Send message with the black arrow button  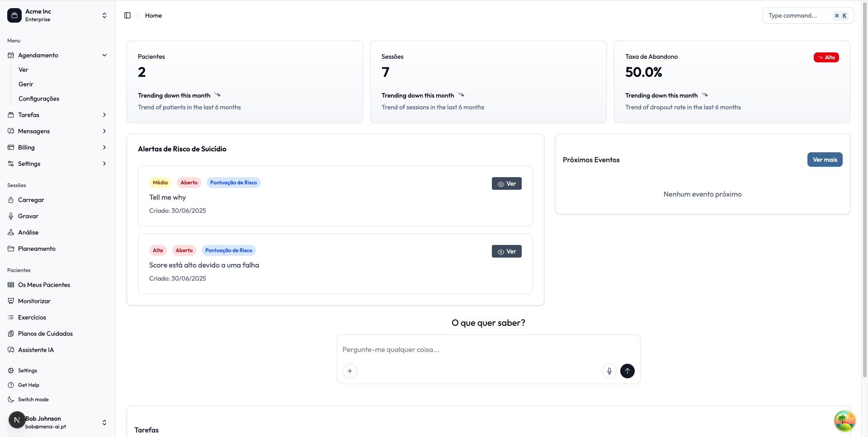(627, 371)
